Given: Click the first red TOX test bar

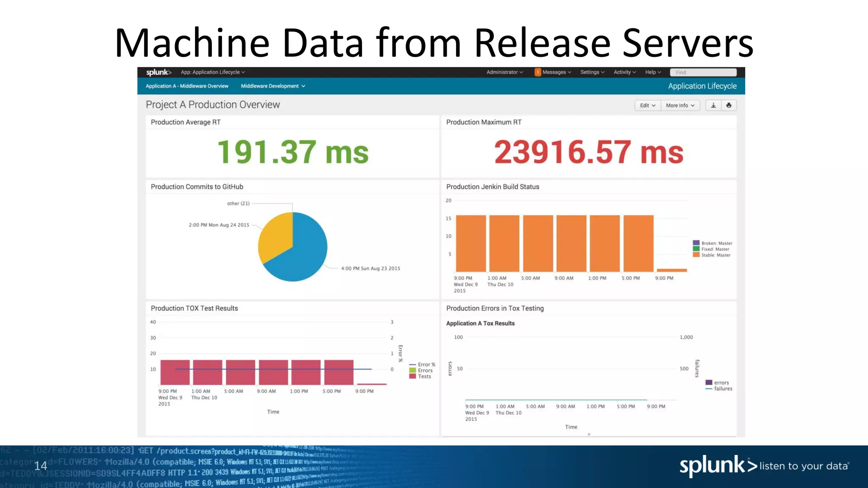Looking at the screenshot, I should click(175, 372).
